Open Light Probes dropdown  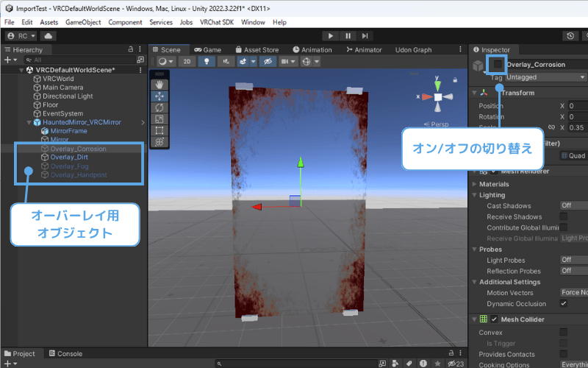574,260
